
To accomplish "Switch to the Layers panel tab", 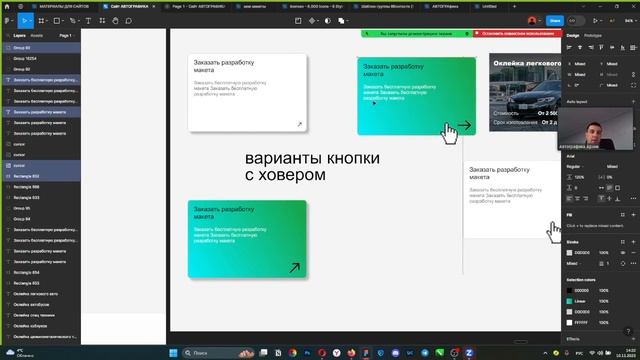I will tap(19, 36).
